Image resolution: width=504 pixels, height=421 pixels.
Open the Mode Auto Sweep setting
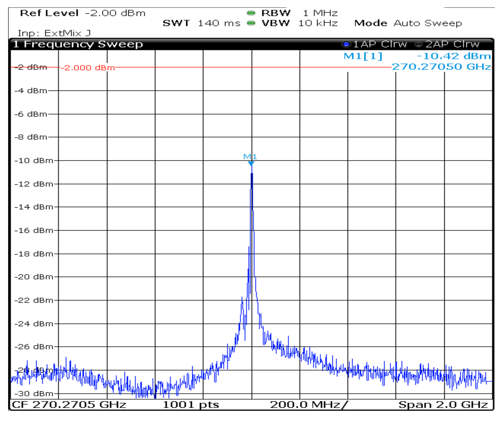pyautogui.click(x=408, y=23)
